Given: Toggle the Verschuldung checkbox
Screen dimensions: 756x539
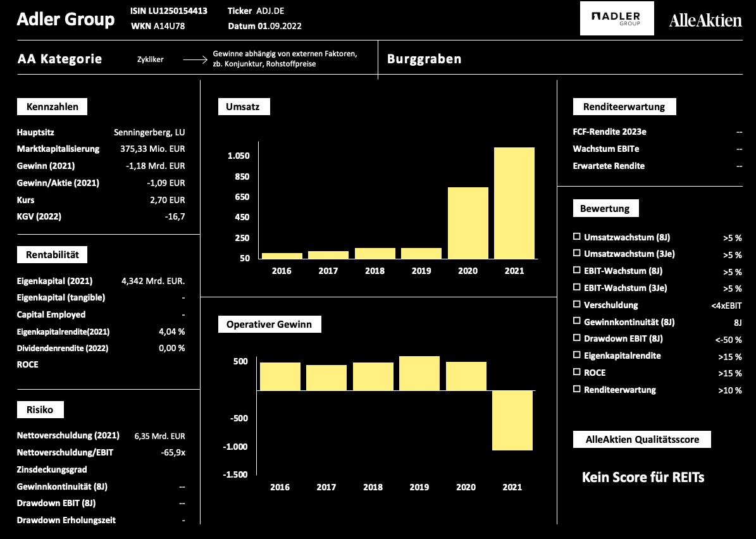Looking at the screenshot, I should pyautogui.click(x=576, y=304).
